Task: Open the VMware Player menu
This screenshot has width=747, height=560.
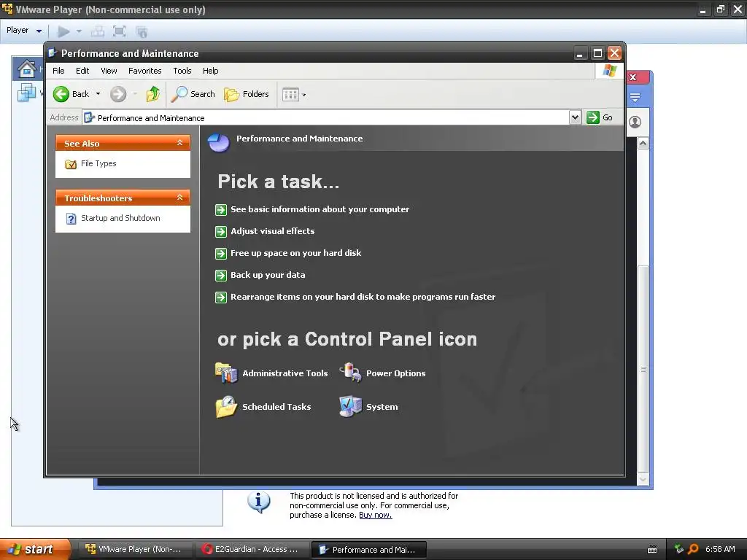Action: click(x=24, y=30)
